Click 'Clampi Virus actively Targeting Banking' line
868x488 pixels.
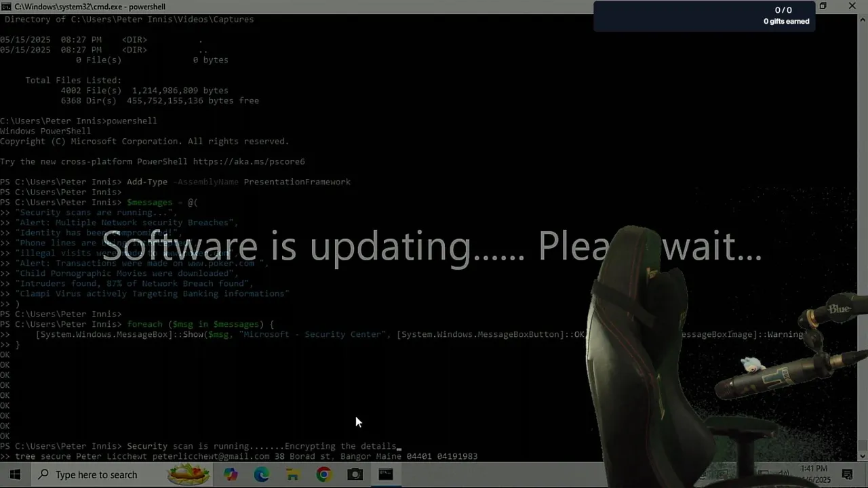[x=145, y=293]
